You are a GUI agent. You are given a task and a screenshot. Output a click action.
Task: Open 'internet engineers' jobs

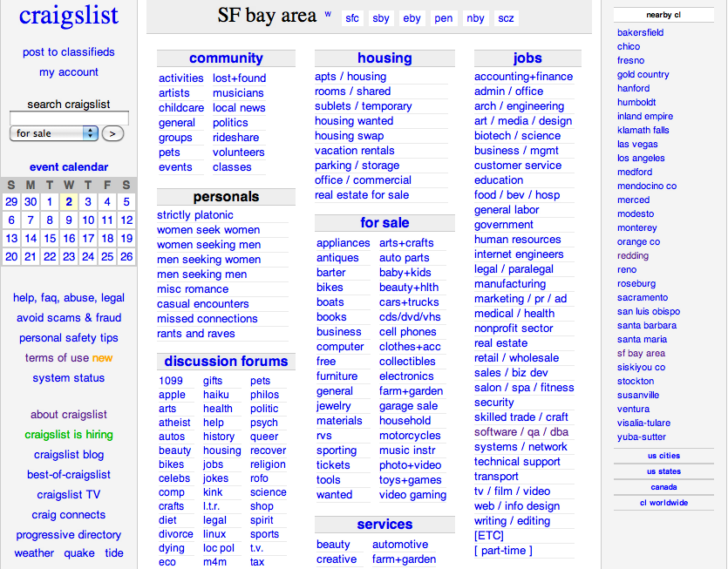click(519, 254)
